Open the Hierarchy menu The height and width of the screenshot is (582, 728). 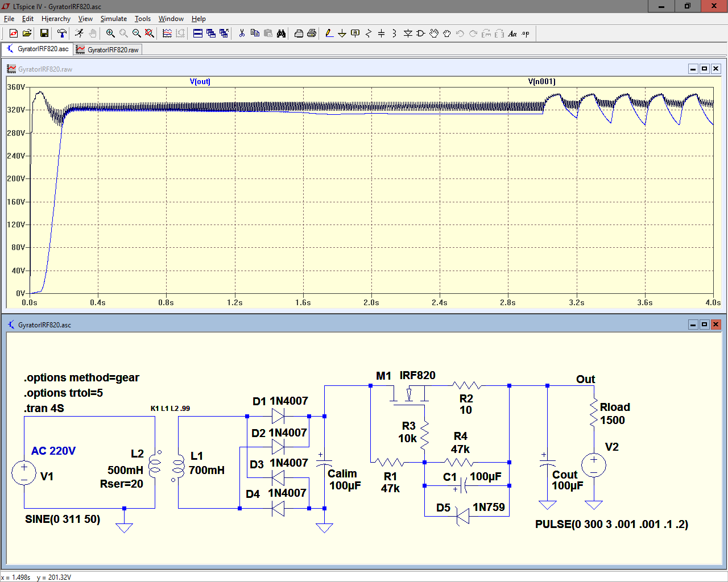tap(56, 19)
